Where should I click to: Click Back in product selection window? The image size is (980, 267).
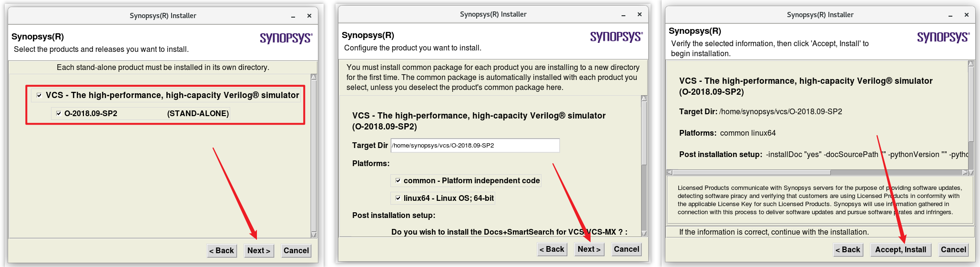coord(222,250)
